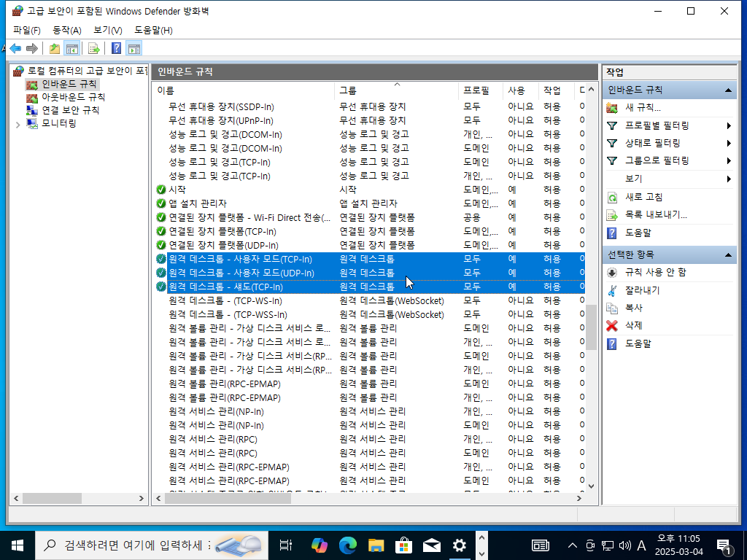
Task: Click green check icon of 앱 설치 관리자 rule
Action: (x=161, y=203)
